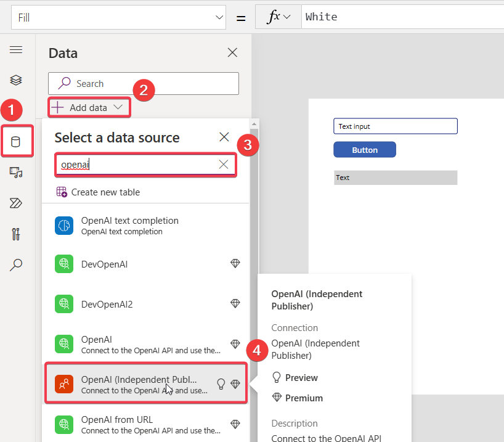504x442 pixels.
Task: Select the Text input control on canvas
Action: coord(396,126)
